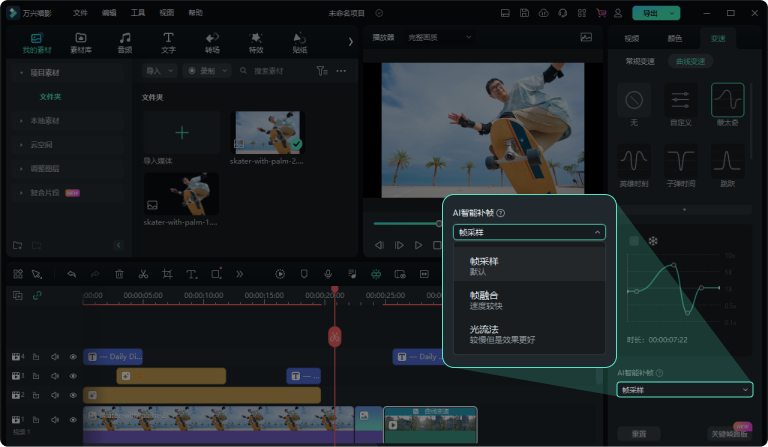Expand more speed presets with the small down arrow
The height and width of the screenshot is (447, 768).
pyautogui.click(x=684, y=210)
